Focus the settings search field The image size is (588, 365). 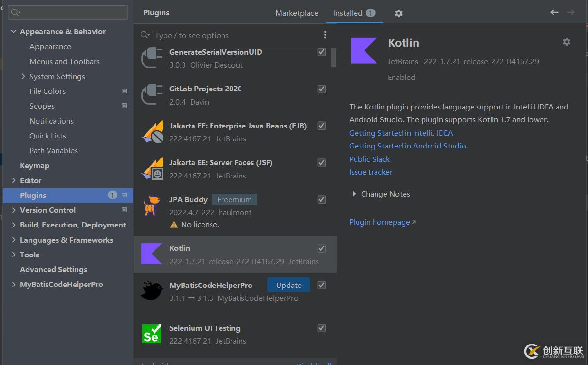68,12
